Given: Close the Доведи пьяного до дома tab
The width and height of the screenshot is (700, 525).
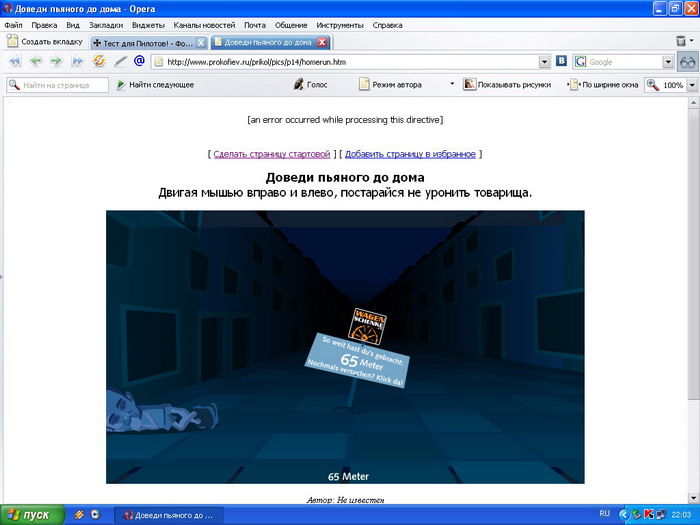Looking at the screenshot, I should click(x=322, y=42).
